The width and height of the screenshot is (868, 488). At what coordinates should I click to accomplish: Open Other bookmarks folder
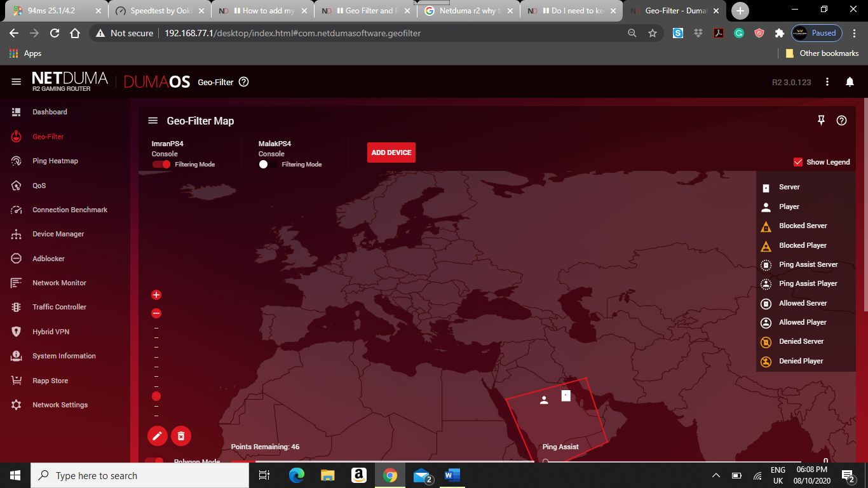point(822,53)
